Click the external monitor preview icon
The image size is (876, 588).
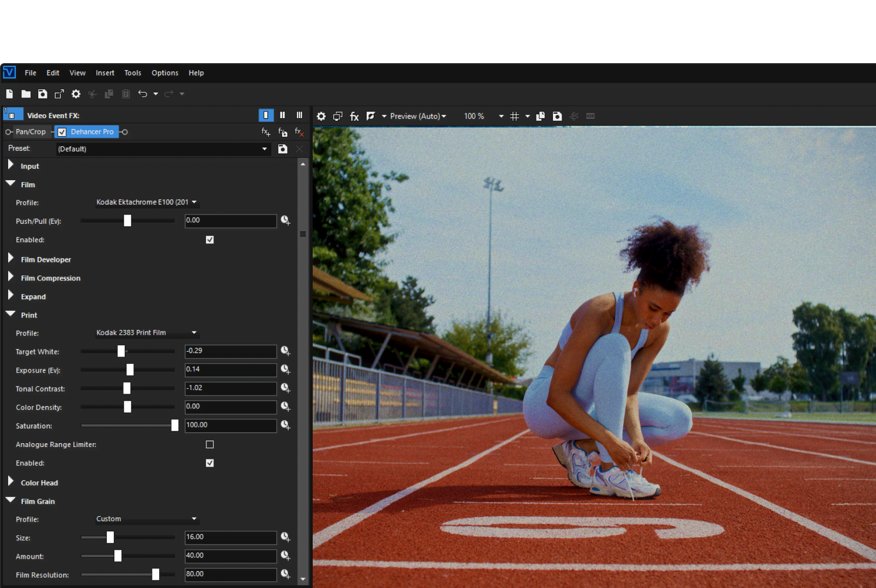click(338, 116)
